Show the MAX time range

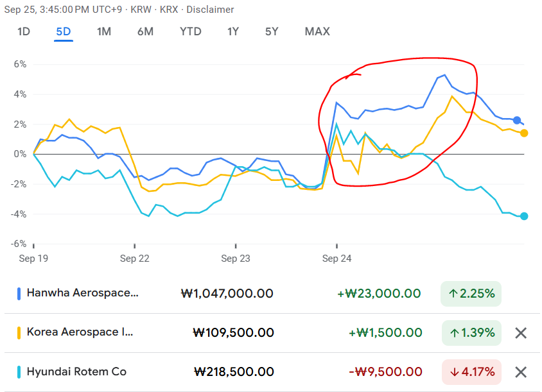(x=317, y=31)
